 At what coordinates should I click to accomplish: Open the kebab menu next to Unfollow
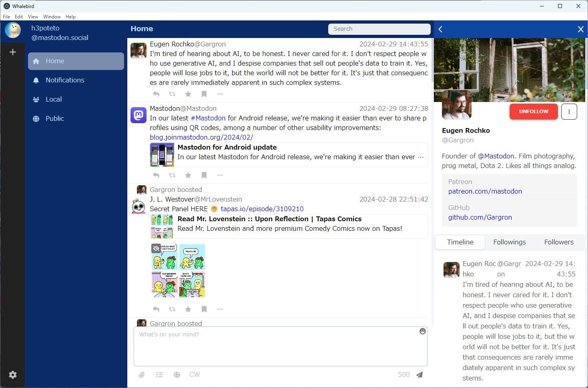[x=569, y=112]
